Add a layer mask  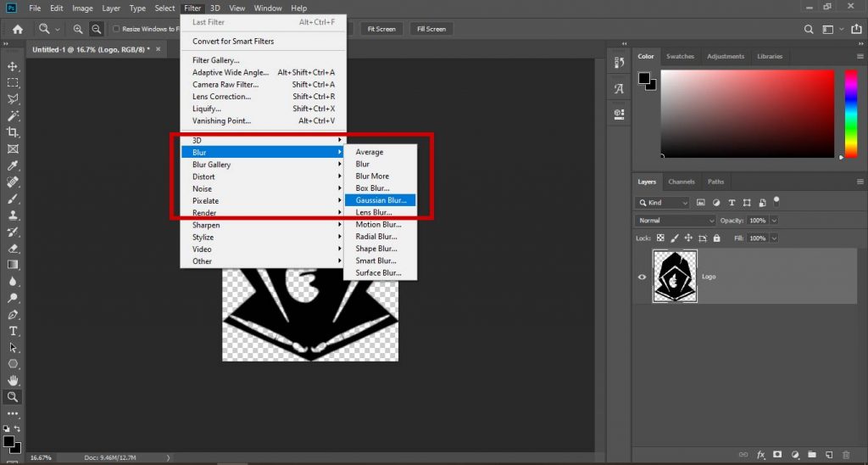(777, 455)
